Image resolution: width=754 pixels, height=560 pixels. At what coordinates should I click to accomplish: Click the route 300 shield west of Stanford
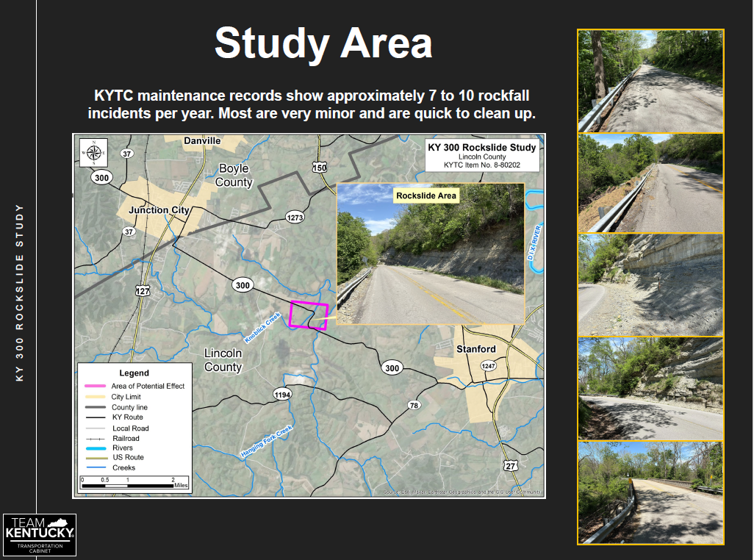[x=392, y=368]
